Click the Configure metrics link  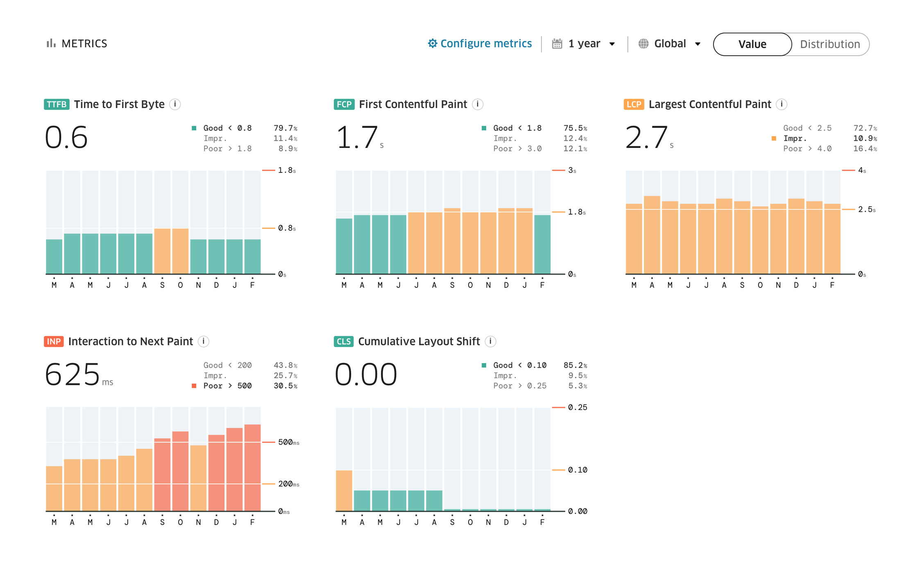pos(486,43)
